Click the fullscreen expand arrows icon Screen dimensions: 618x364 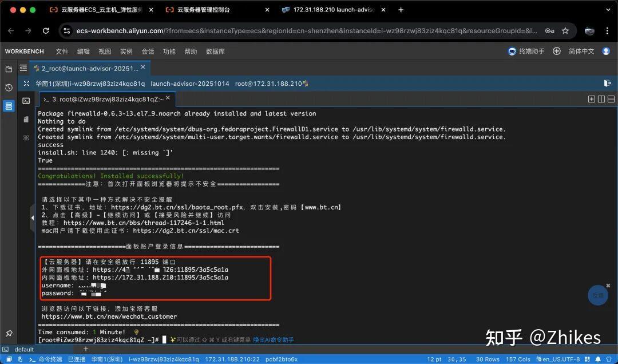click(x=26, y=84)
